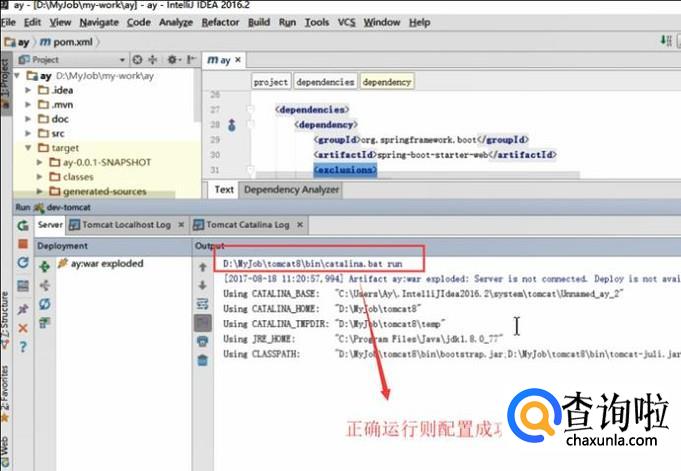Switch to Dependency Analyzer tab
The height and width of the screenshot is (471, 681).
(291, 189)
